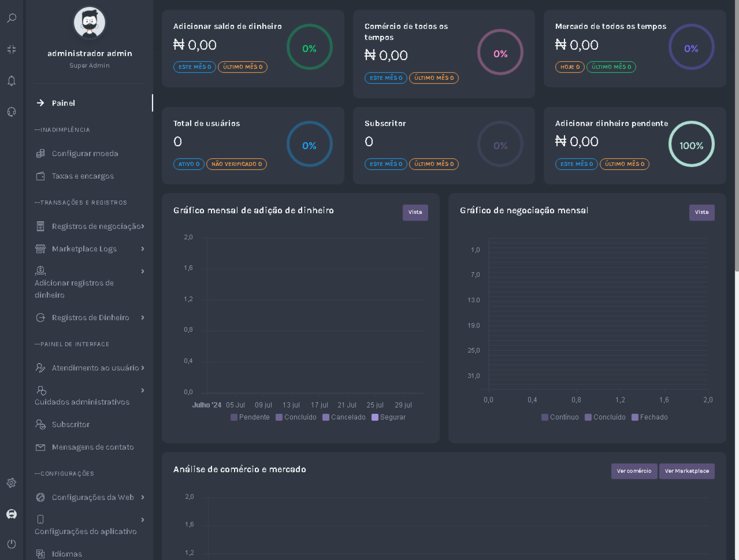Click the small profile avatar icon
Screen dimensions: 739x560
pyautogui.click(x=12, y=514)
